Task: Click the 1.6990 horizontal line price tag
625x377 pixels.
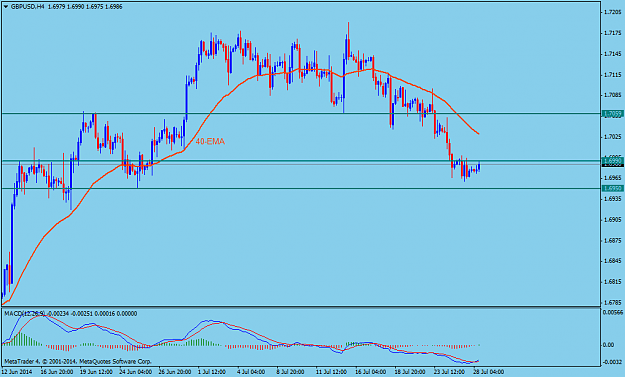Action: (x=612, y=160)
